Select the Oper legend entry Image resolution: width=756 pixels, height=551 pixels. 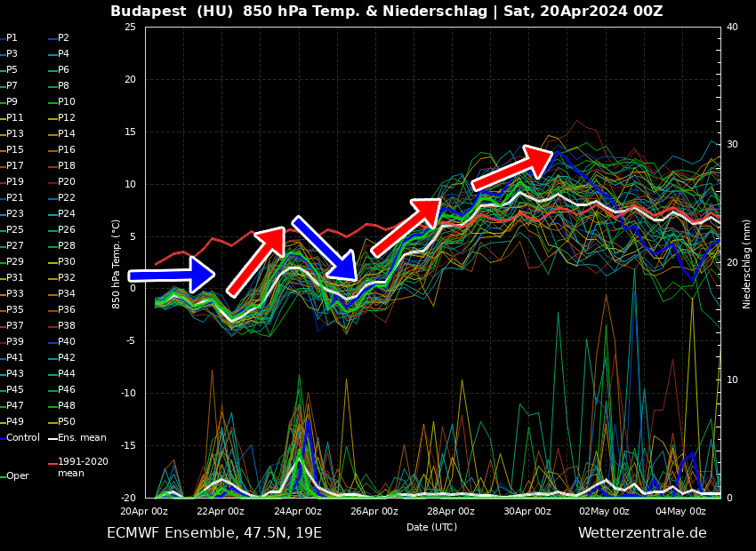[x=14, y=475]
